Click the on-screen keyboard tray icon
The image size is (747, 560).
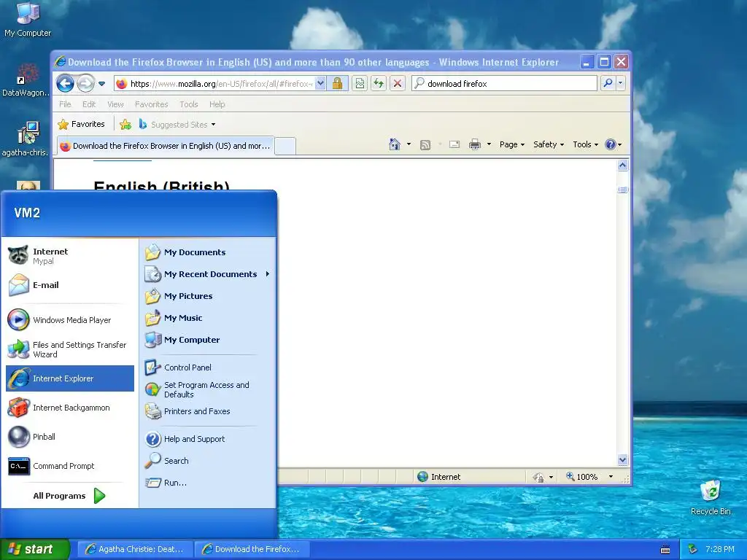pos(665,550)
